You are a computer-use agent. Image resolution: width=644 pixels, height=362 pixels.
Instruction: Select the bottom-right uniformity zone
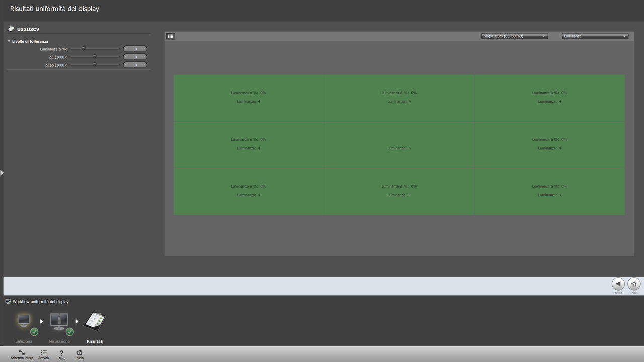pyautogui.click(x=549, y=192)
